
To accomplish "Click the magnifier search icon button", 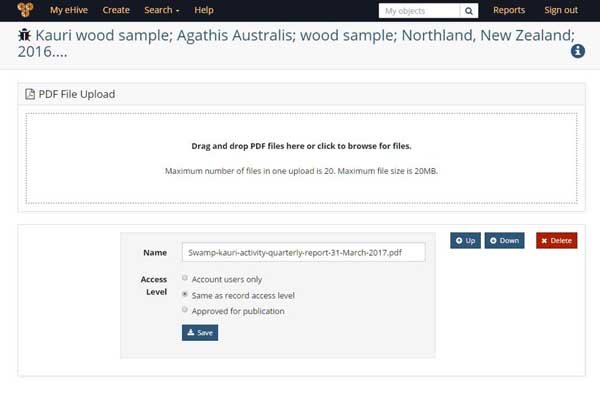I will pos(469,11).
